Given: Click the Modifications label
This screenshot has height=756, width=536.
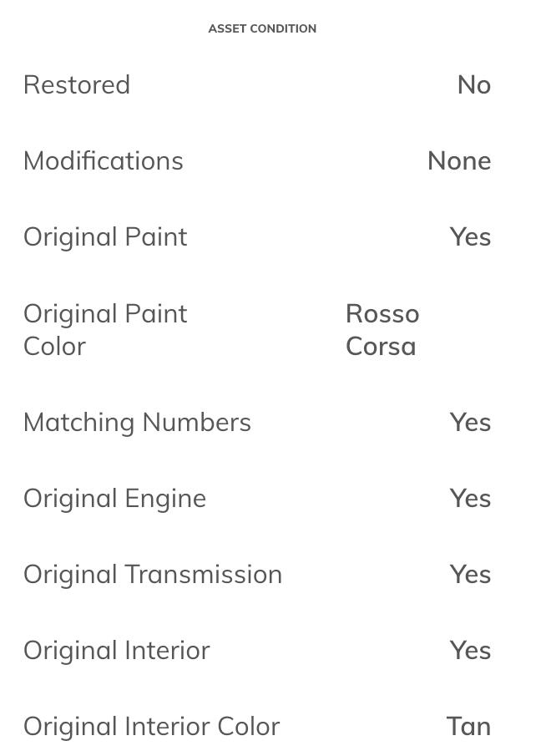Looking at the screenshot, I should point(104,160).
